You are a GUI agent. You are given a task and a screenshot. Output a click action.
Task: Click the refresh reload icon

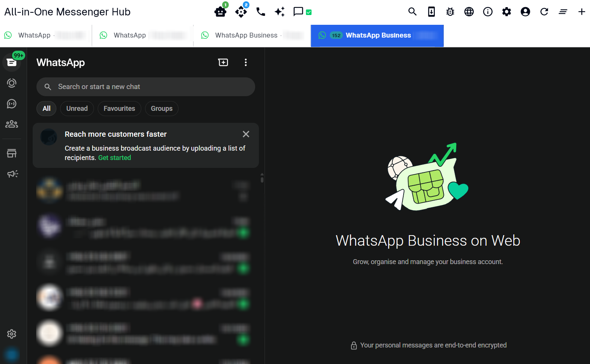point(544,12)
